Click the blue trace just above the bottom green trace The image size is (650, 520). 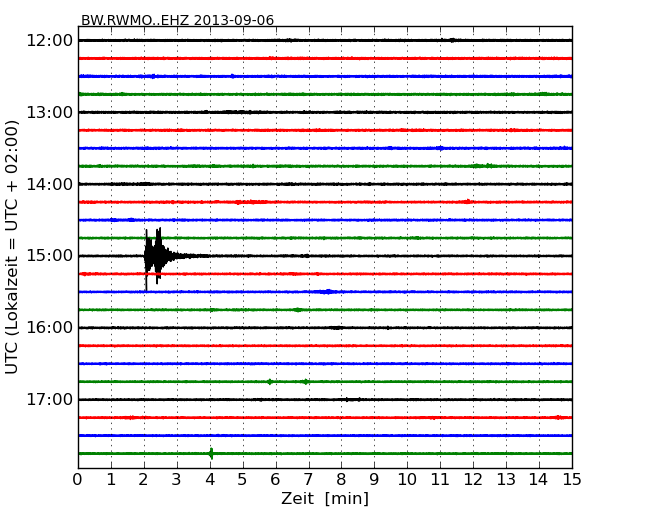click(325, 435)
